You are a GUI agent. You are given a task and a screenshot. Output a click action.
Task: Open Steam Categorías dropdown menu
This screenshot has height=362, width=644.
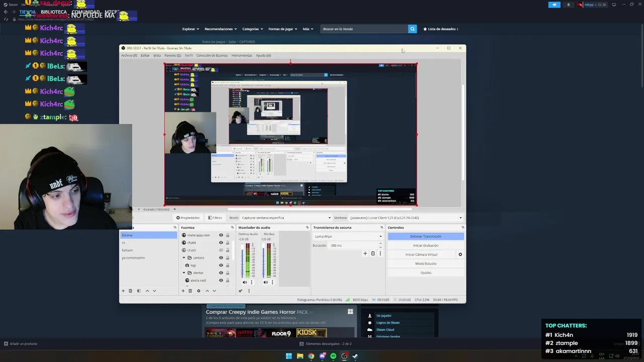[x=252, y=29]
